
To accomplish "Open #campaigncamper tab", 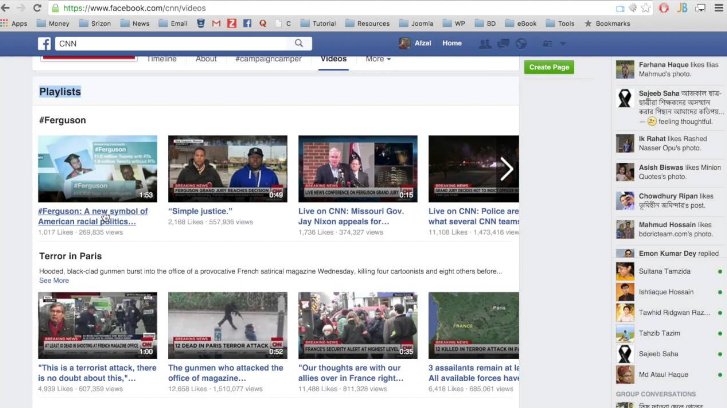I will [268, 59].
